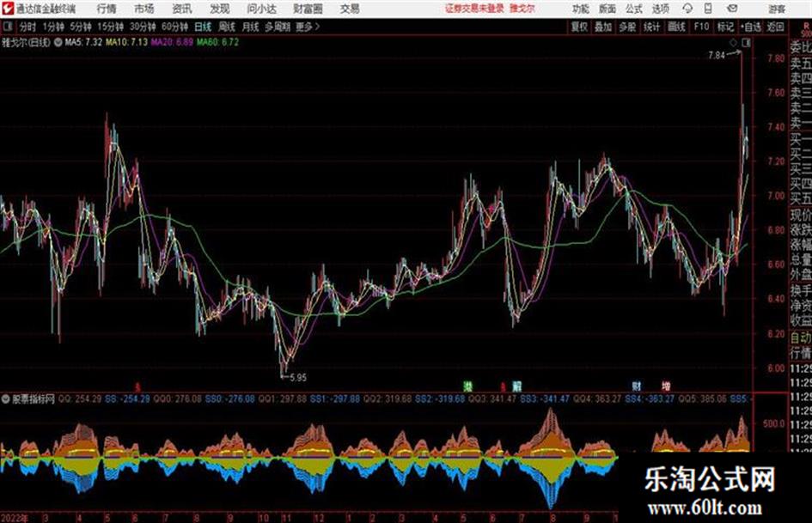Click the MA20 purple value

(x=172, y=42)
